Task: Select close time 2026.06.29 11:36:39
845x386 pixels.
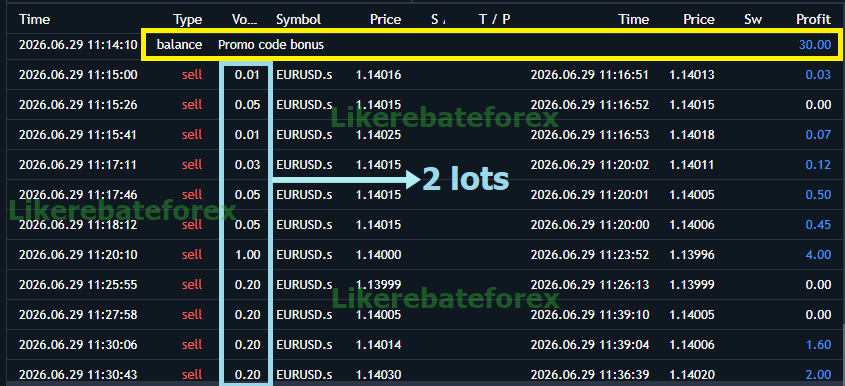Action: [x=590, y=375]
